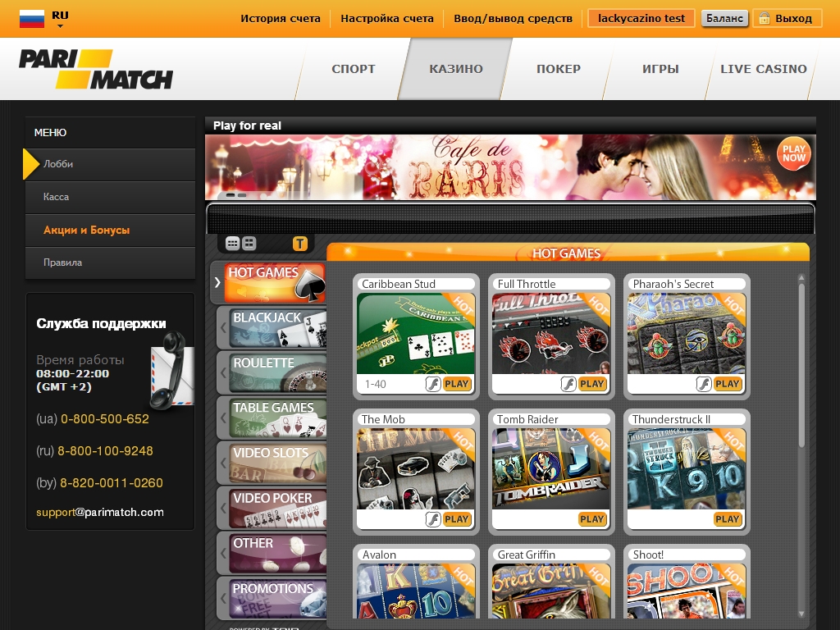Switch to Live Casino tab

pyautogui.click(x=763, y=69)
